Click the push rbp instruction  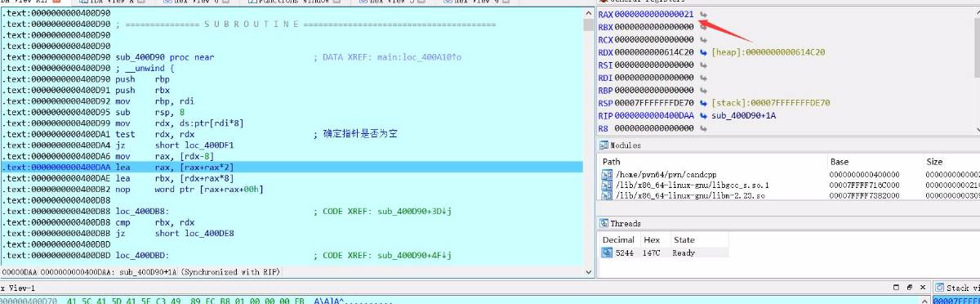(142, 79)
